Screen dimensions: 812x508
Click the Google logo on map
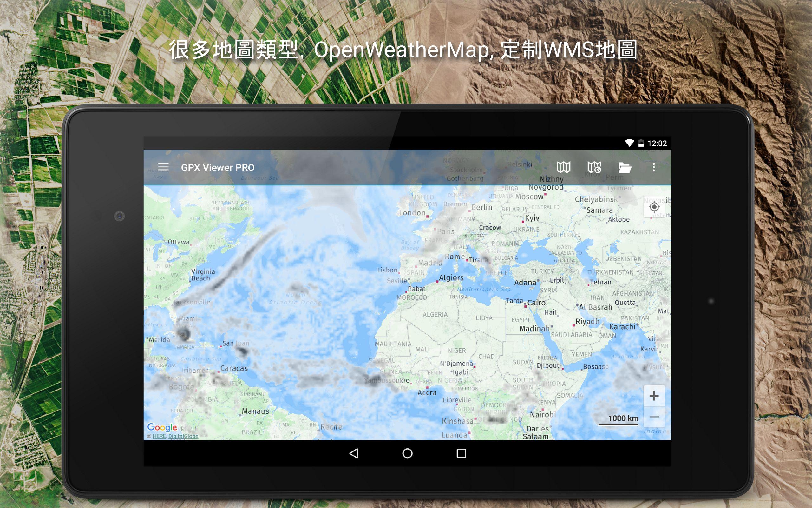click(x=162, y=427)
